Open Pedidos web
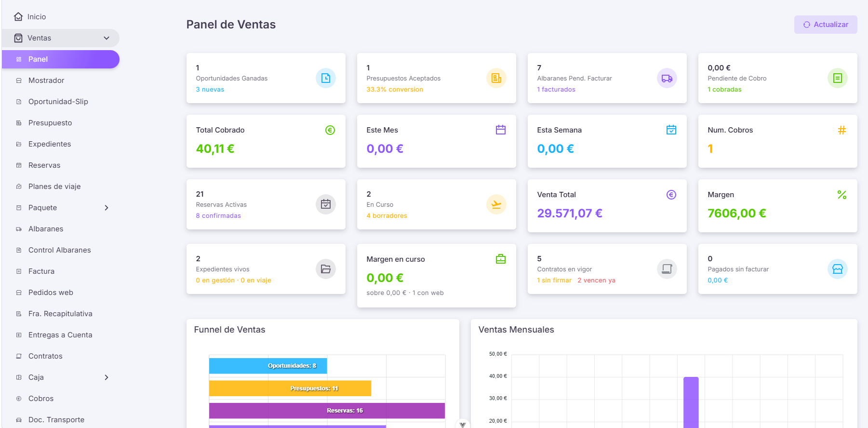Screen dimensions: 868x428 (x=61, y=293)
